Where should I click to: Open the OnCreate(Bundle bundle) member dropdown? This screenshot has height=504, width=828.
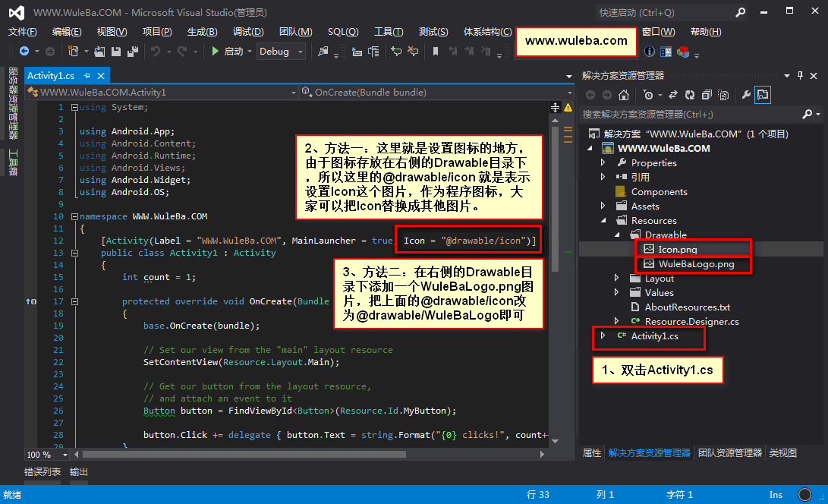[x=436, y=93]
